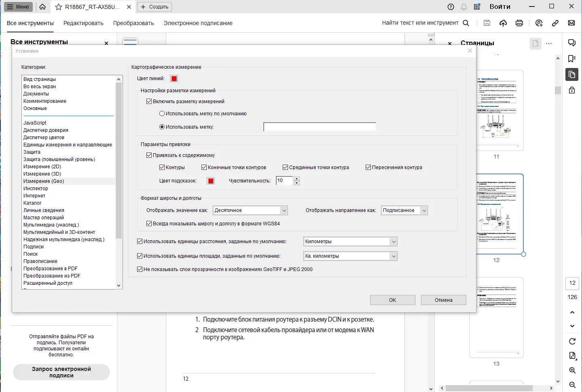The height and width of the screenshot is (392, 582).
Task: Send the PDF by email
Action: coord(571,23)
